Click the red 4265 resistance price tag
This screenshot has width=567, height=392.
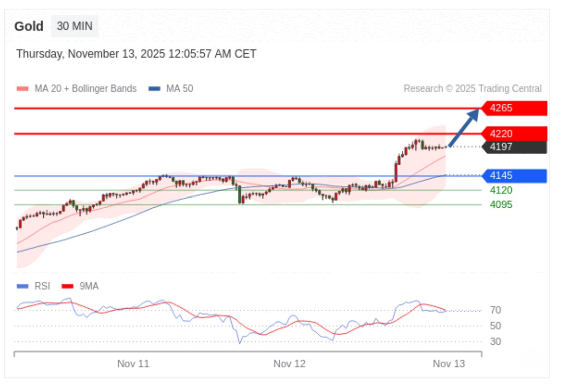point(514,108)
